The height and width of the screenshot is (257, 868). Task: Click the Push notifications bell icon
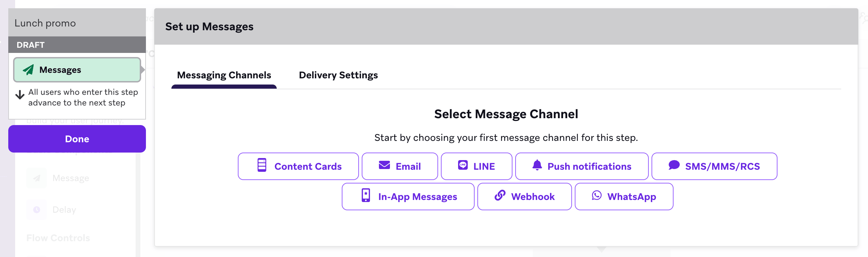click(x=537, y=165)
